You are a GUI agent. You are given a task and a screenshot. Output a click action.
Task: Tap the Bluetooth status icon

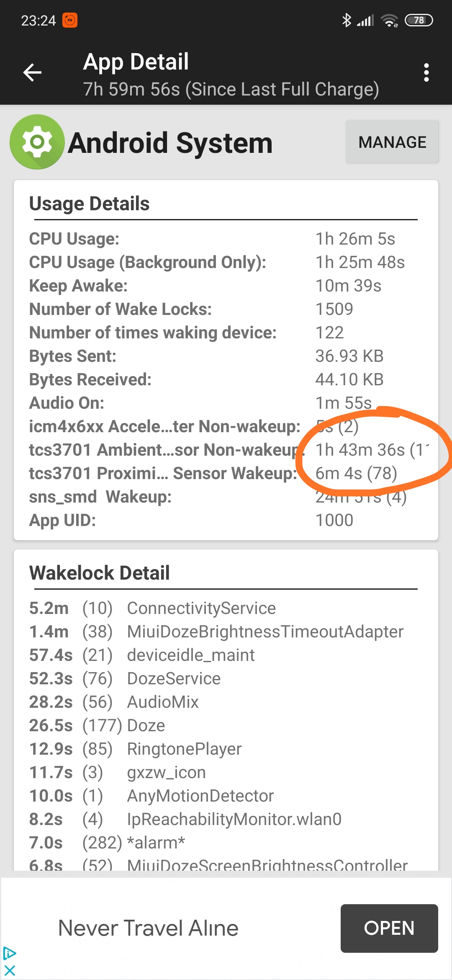[x=346, y=20]
